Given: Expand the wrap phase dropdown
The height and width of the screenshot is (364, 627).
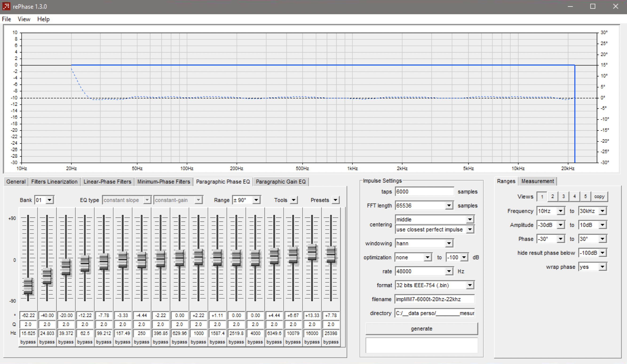Looking at the screenshot, I should (602, 267).
